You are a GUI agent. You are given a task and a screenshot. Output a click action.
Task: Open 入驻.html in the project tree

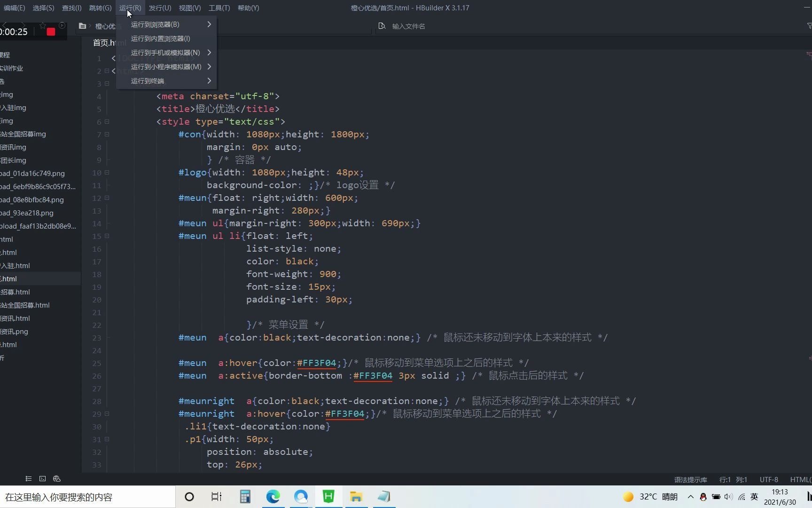point(15,265)
